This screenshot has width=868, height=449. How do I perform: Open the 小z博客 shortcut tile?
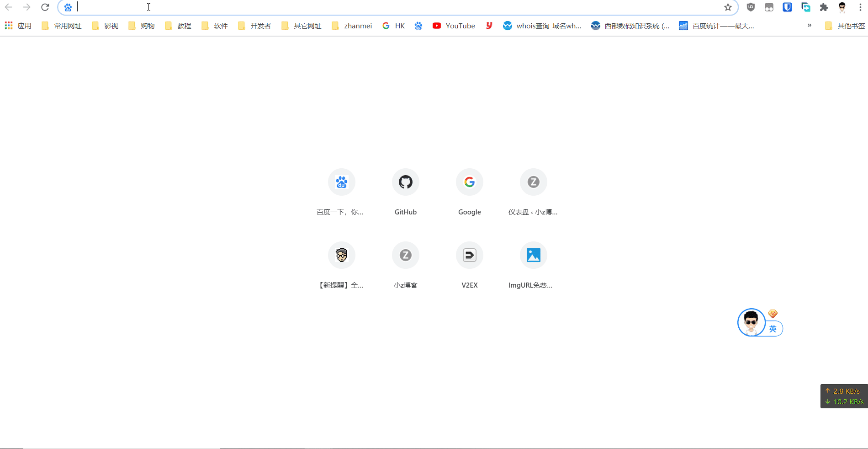click(405, 255)
